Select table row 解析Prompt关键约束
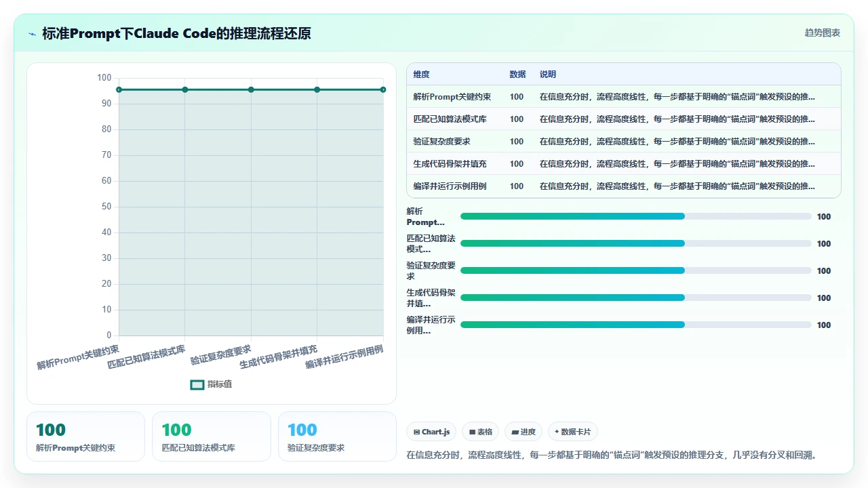The height and width of the screenshot is (488, 868). [624, 97]
